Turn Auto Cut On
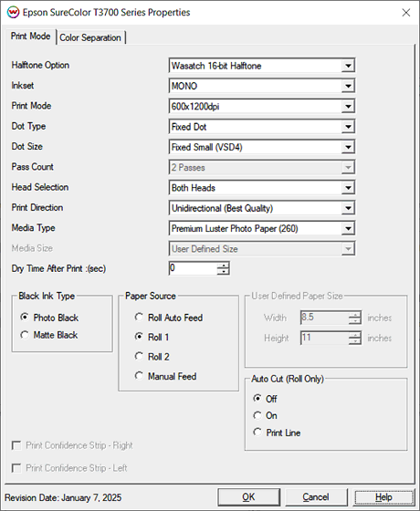 265,415
